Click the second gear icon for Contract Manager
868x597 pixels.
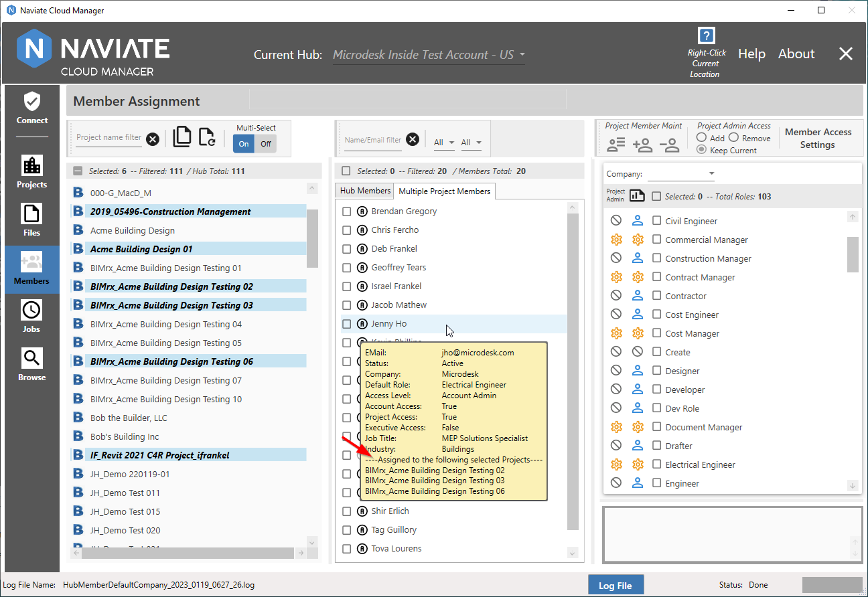pos(638,277)
